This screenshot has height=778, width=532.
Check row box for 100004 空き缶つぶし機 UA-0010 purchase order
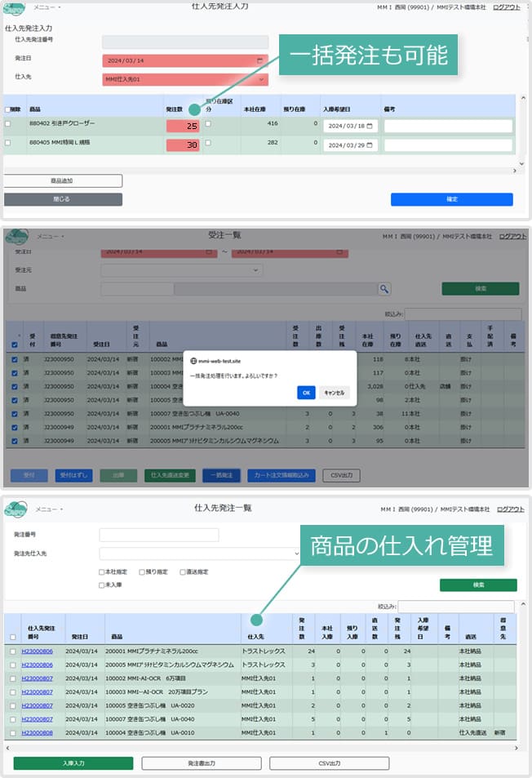[x=13, y=733]
